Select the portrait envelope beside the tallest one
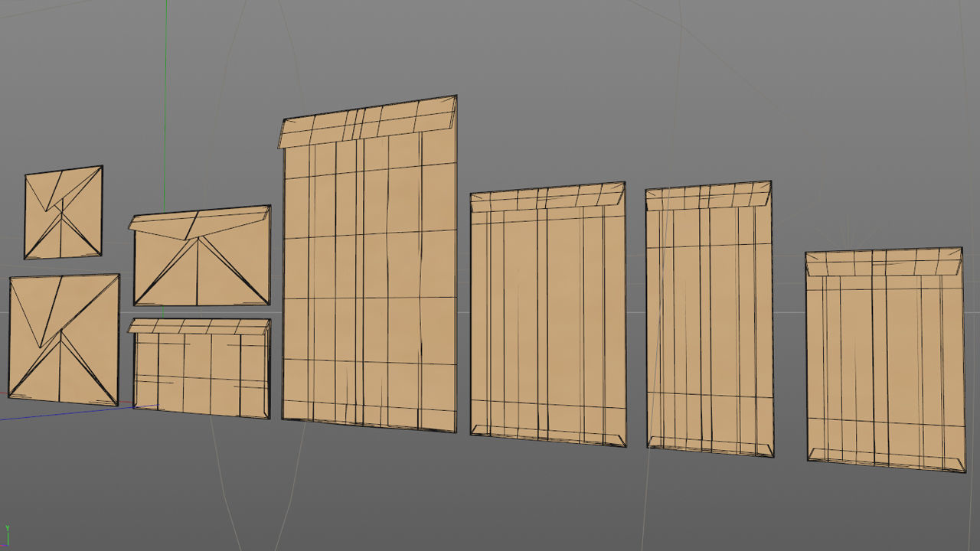 (548, 314)
